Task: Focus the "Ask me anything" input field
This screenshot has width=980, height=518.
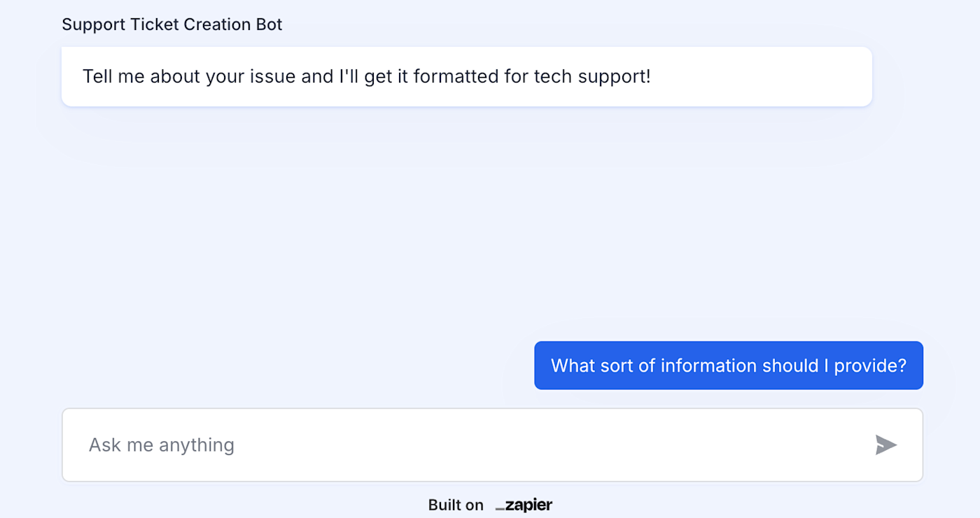Action: 476,444
